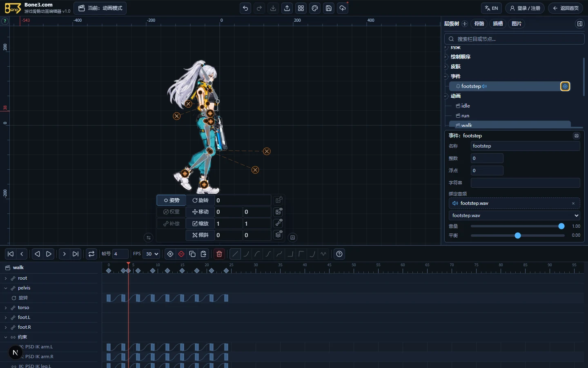This screenshot has width=588, height=368.
Task: Toggle the highlighted footstep event key icon
Action: (x=565, y=86)
